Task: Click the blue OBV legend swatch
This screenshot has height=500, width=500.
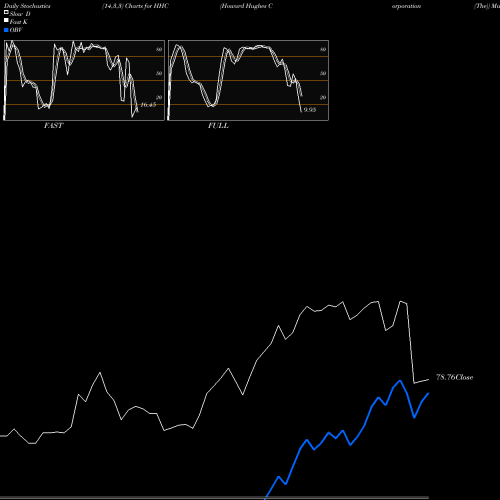Action: point(6,30)
